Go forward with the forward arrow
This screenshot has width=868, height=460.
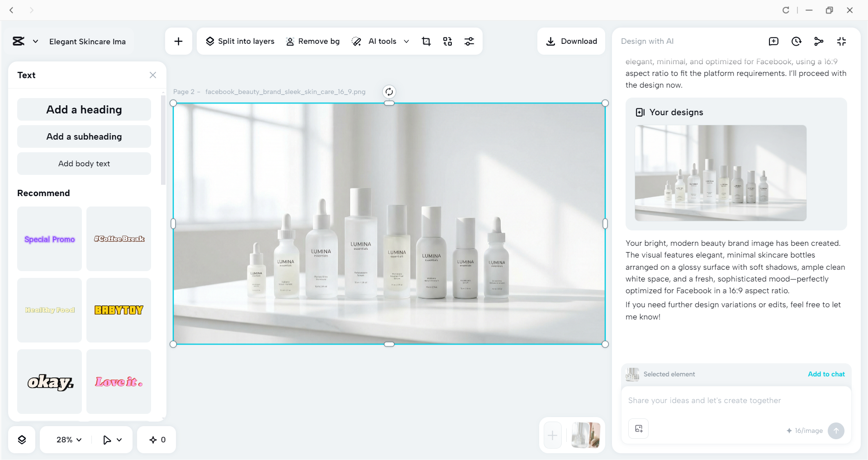pyautogui.click(x=31, y=10)
